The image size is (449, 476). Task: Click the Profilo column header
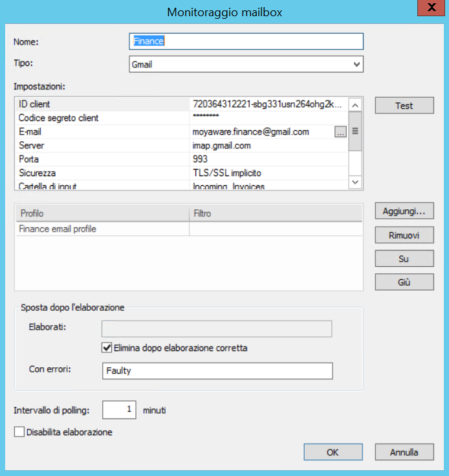coord(101,213)
